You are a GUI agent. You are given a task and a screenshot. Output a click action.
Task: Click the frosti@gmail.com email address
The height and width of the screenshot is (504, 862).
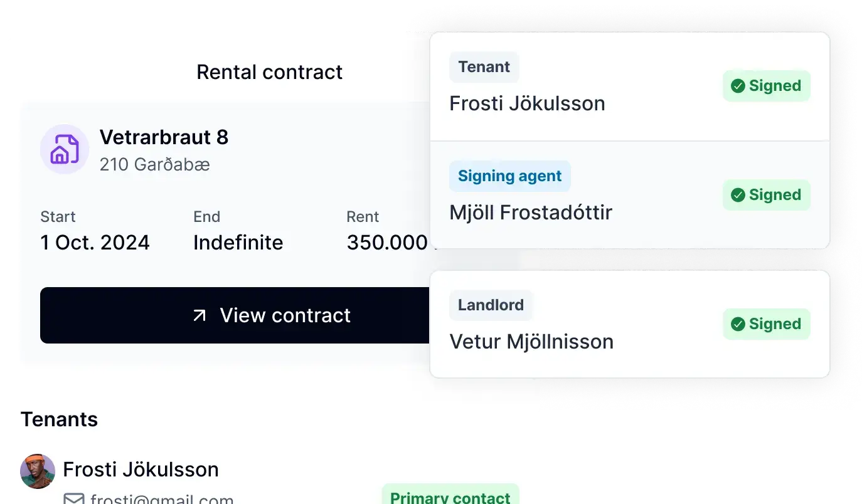(x=162, y=500)
